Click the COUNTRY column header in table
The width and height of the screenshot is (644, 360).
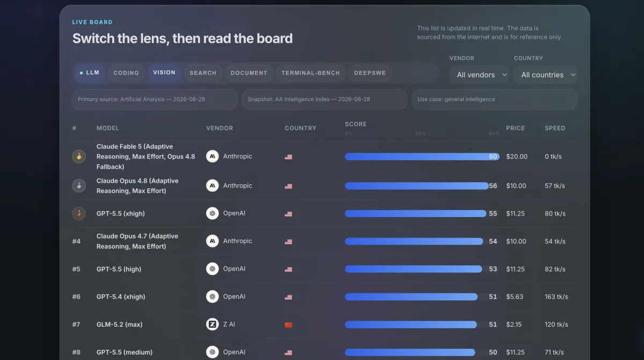click(301, 128)
